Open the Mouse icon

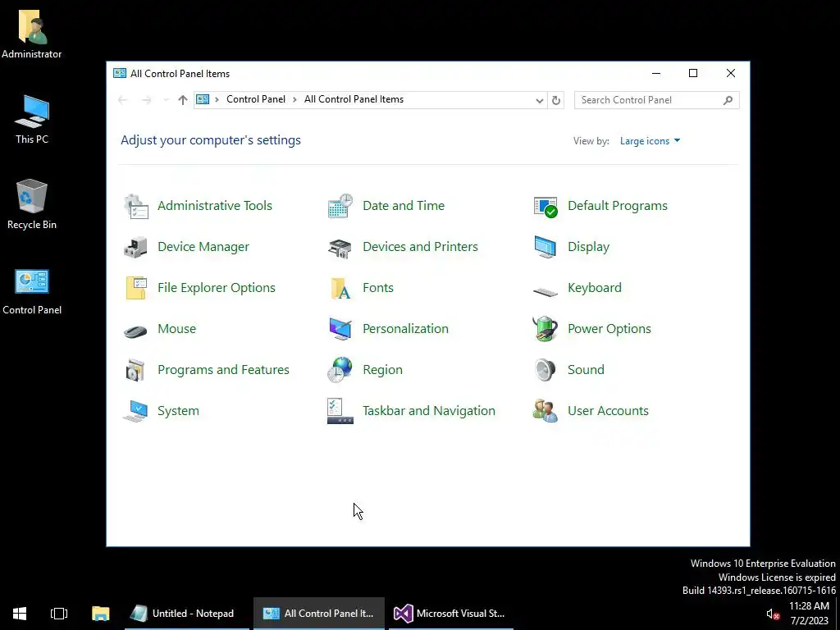pyautogui.click(x=136, y=331)
